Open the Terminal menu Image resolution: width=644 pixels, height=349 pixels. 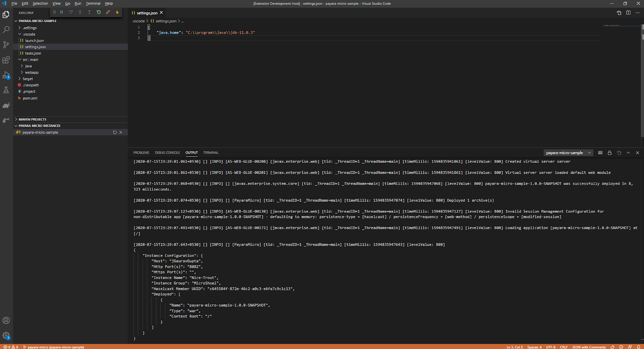(x=93, y=4)
